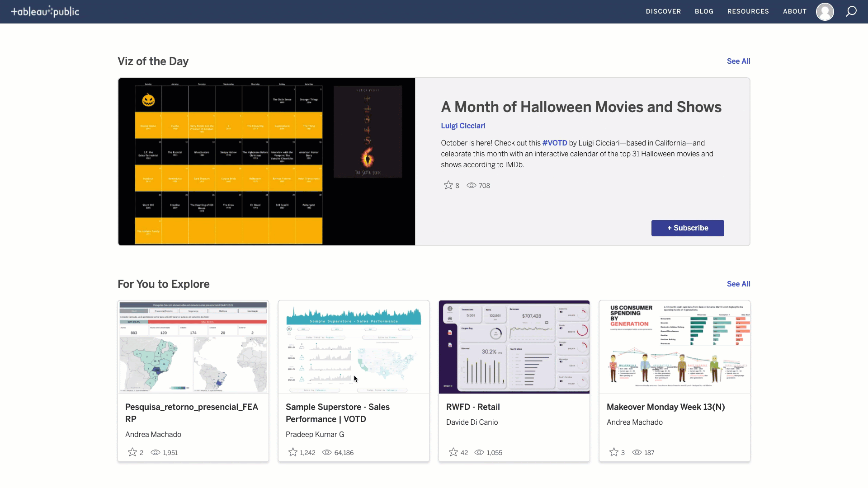The image size is (868, 488).
Task: Click the + Subscribe button
Action: click(688, 228)
